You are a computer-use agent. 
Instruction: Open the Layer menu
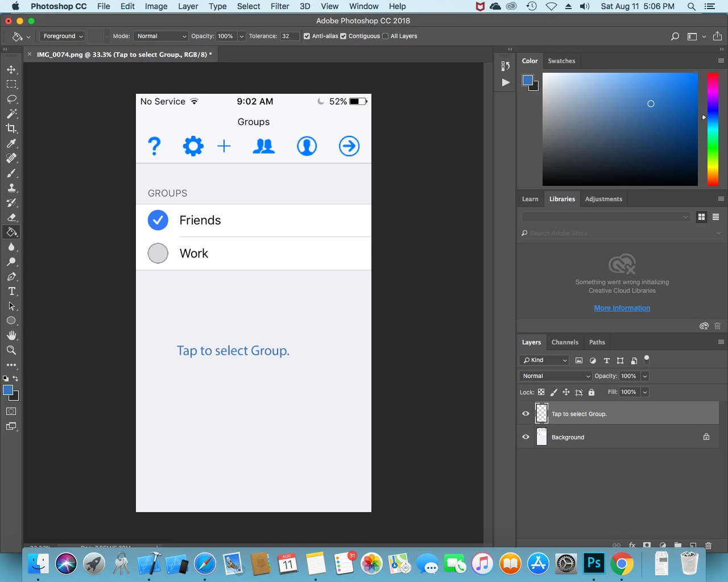pyautogui.click(x=188, y=6)
